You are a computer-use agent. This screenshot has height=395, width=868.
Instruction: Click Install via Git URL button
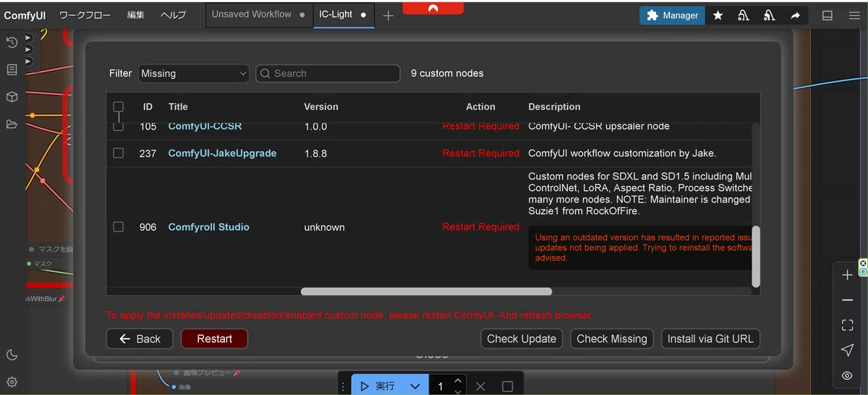tap(710, 339)
